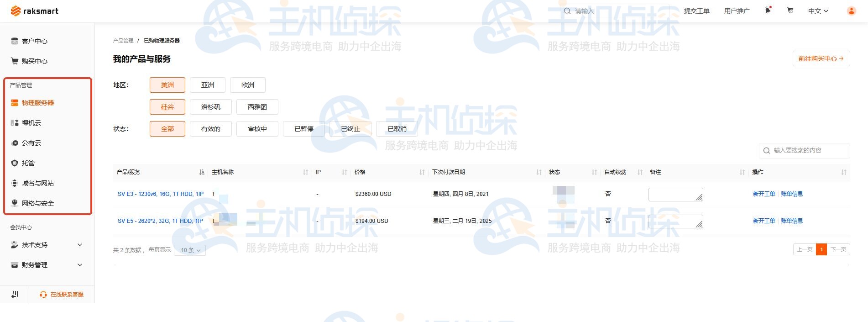Select 已取消 status filter
Screen dimensions: 868x322
coord(397,129)
